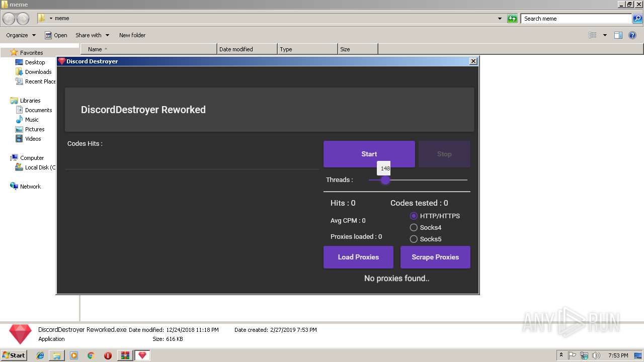
Task: Click the purple Start button in Discord Destroyer
Action: click(x=369, y=154)
